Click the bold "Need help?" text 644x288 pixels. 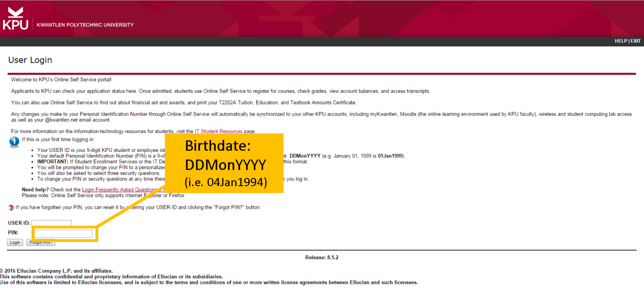click(x=36, y=190)
